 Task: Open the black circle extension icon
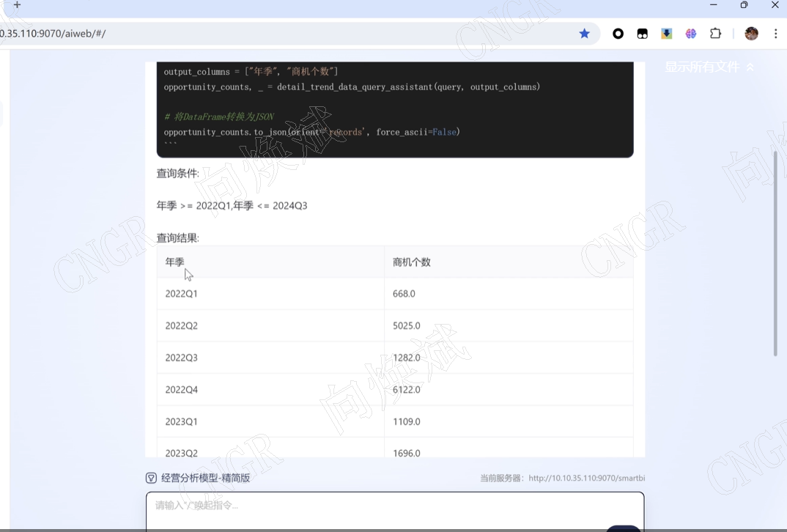(618, 34)
